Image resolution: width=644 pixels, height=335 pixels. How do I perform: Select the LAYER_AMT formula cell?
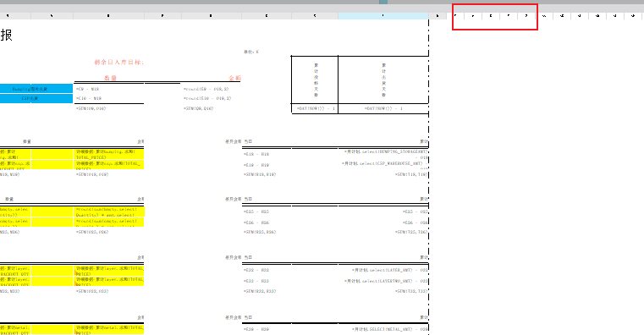coord(383,270)
